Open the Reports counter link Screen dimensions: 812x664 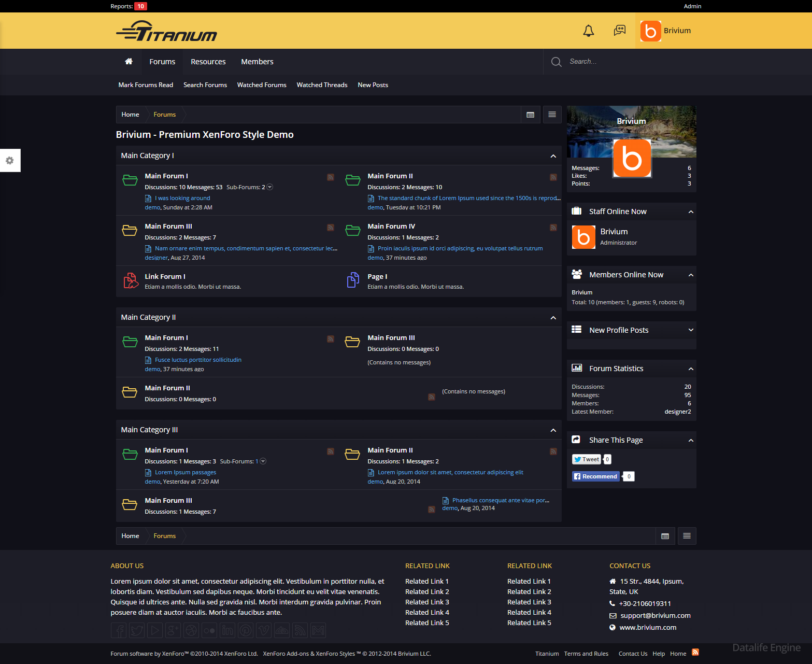pos(129,6)
